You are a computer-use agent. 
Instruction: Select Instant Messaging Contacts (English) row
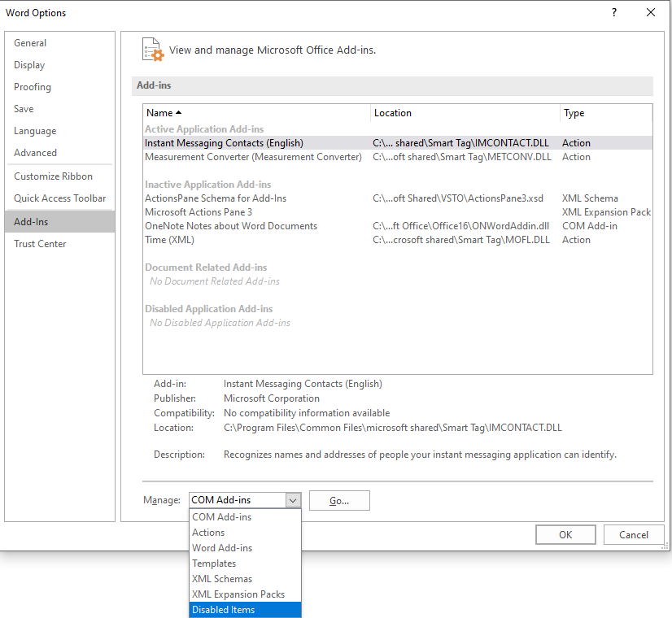coord(398,143)
